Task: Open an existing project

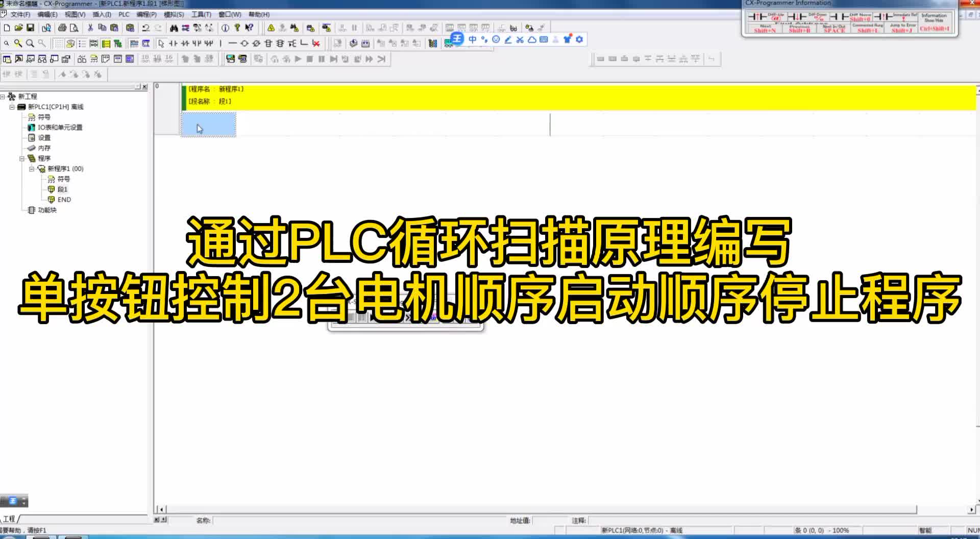Action: point(18,28)
